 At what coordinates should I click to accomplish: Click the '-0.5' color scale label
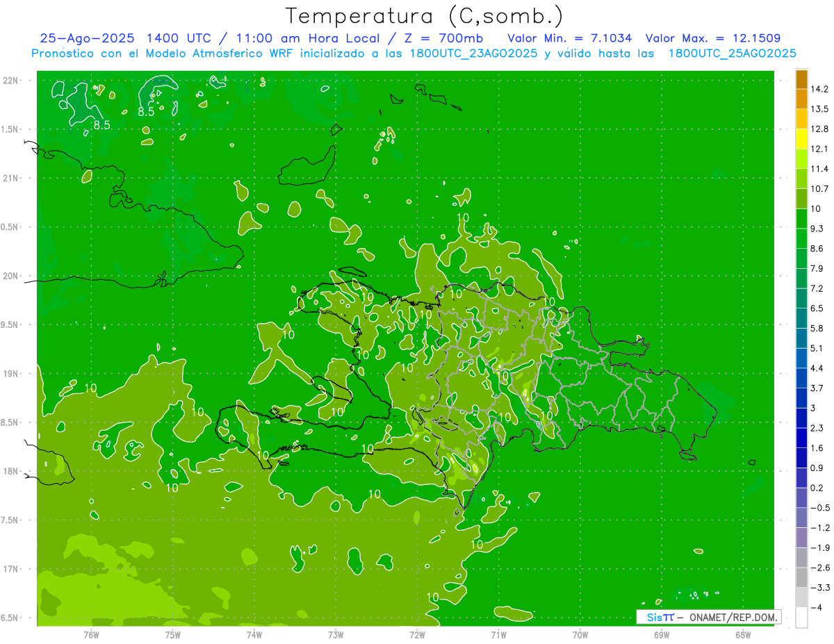(x=819, y=508)
